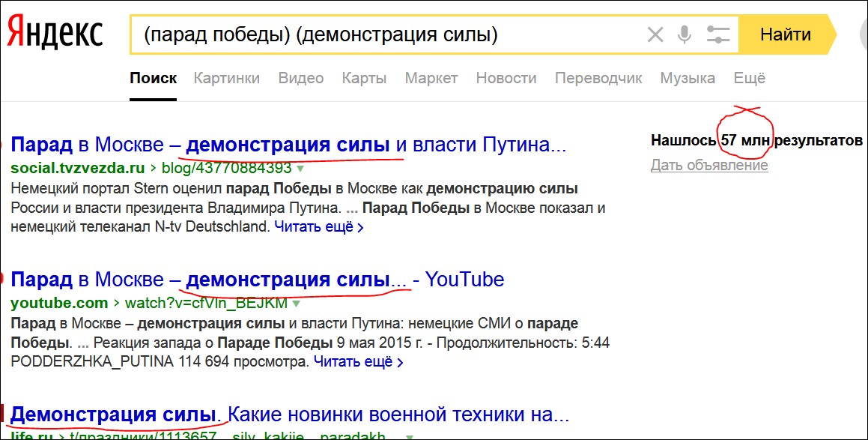Screen dimensions: 868x440
Task: Expand dropdown arrow next to youtube URL
Action: (296, 304)
